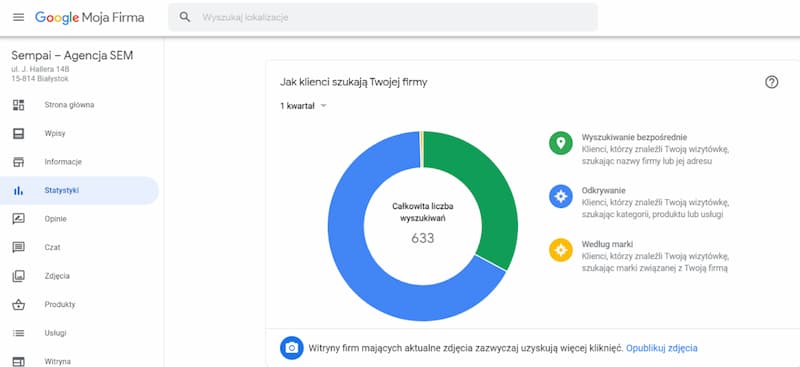
Task: Click the Zdjęcia photos icon
Action: pos(18,276)
